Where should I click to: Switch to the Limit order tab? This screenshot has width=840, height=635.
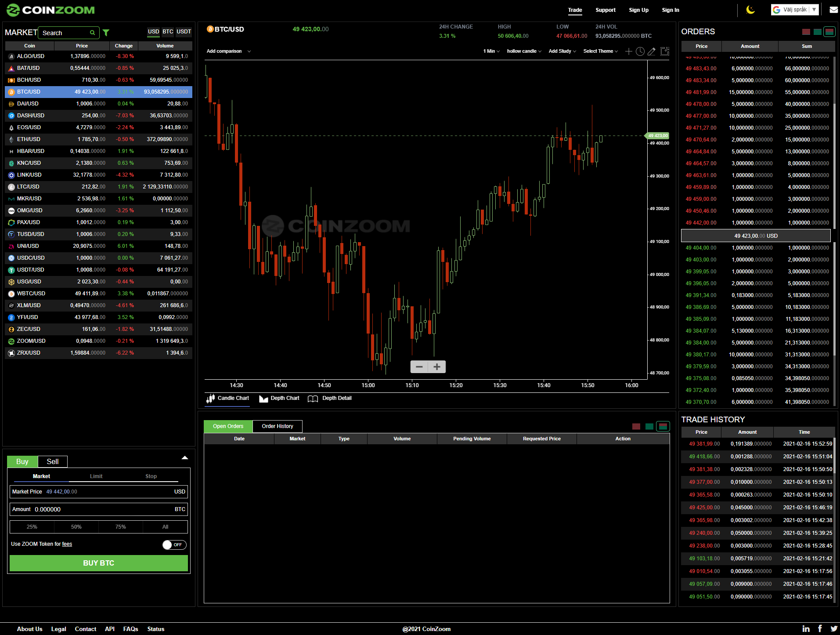coord(96,476)
